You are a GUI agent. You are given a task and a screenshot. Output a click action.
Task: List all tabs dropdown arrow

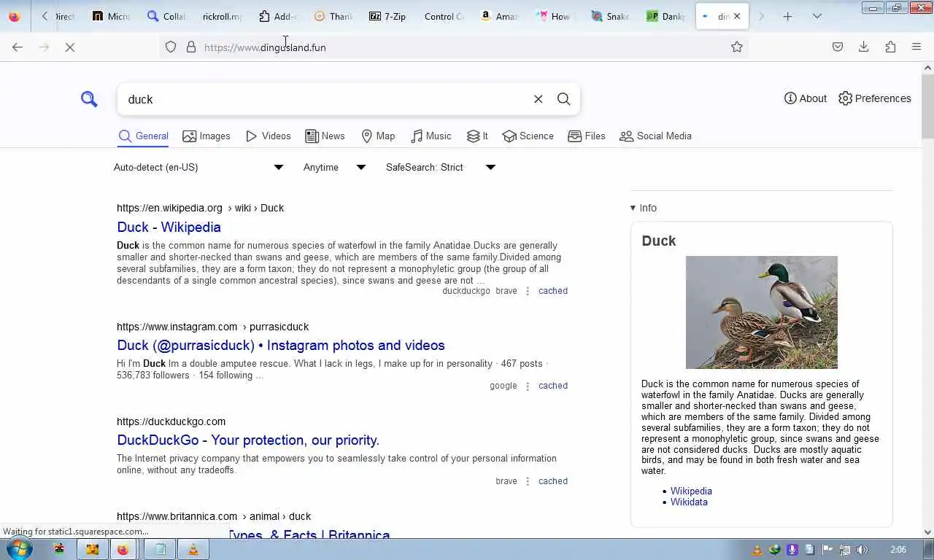tap(817, 16)
